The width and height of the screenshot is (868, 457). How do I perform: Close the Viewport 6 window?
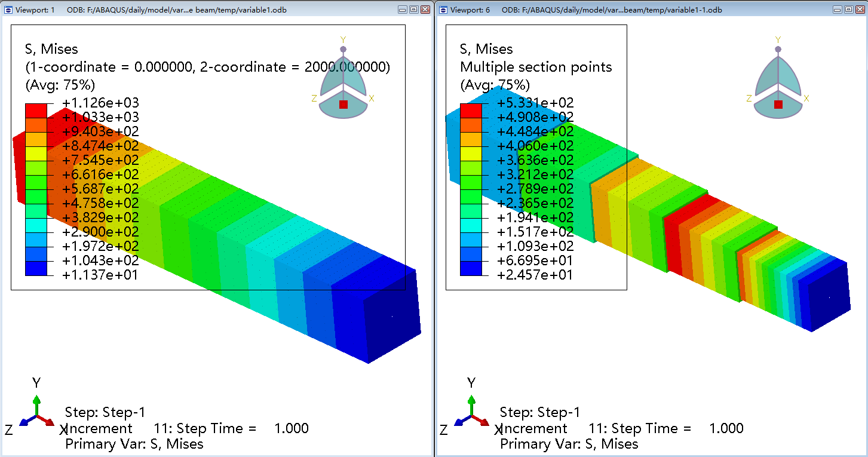point(860,10)
